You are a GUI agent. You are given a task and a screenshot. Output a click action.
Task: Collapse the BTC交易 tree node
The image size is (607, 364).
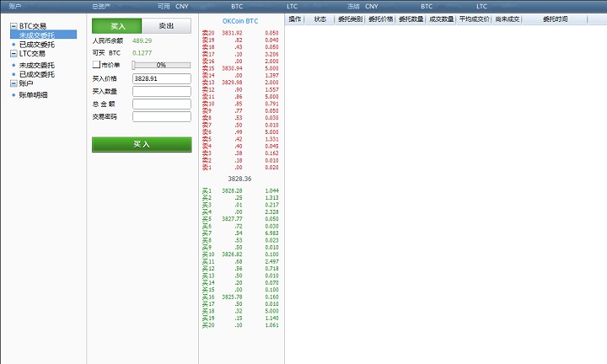point(13,26)
